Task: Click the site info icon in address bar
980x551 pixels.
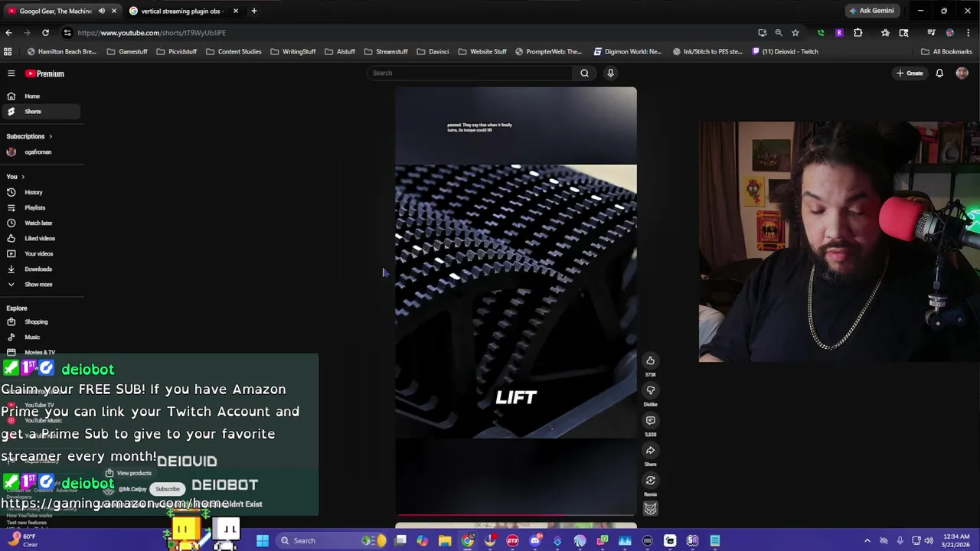Action: [67, 33]
